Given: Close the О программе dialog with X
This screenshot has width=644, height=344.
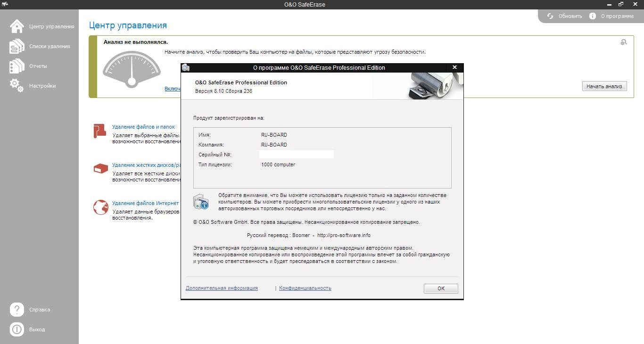Looking at the screenshot, I should tap(454, 67).
